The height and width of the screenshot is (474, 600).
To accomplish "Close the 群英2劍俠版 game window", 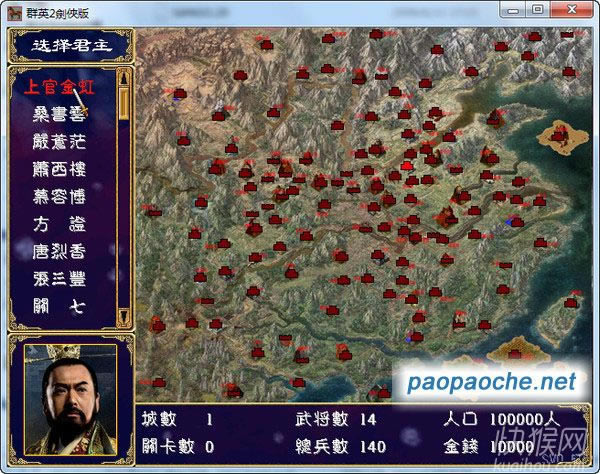I will pyautogui.click(x=571, y=10).
